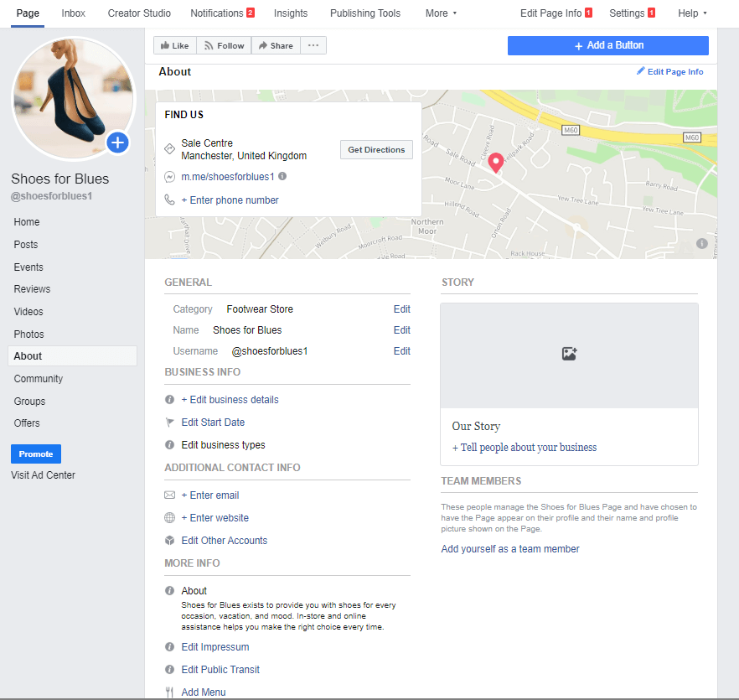Click the add photo icon in Story box

tap(570, 354)
